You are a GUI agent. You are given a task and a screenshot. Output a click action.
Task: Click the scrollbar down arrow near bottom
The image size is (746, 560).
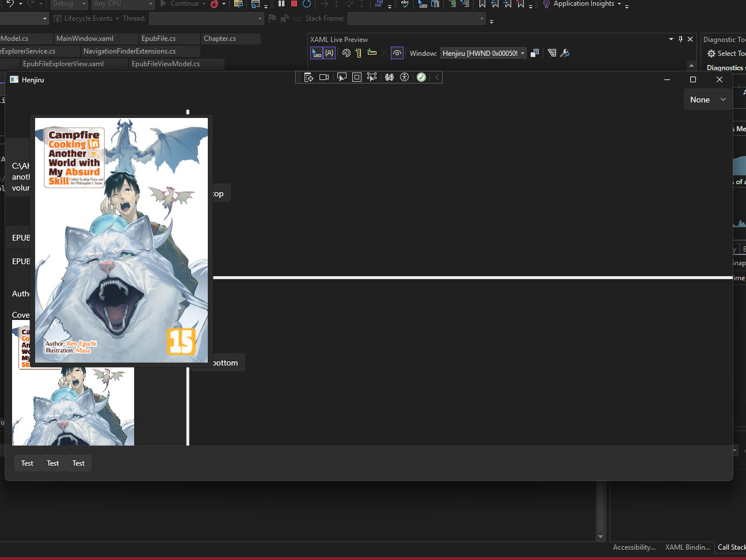tap(601, 537)
